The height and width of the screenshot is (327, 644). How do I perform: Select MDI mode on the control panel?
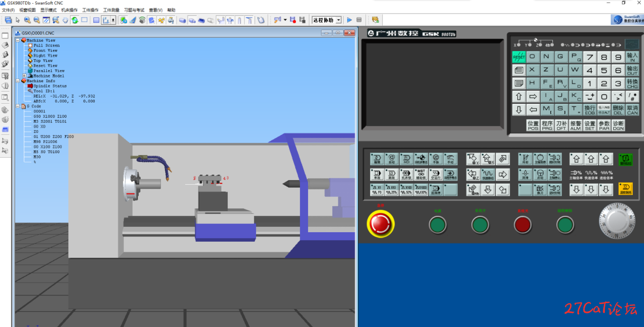pos(406,159)
